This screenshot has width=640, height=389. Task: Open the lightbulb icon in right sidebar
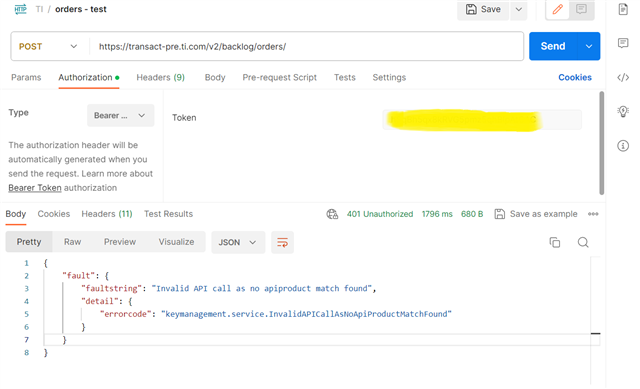pyautogui.click(x=623, y=111)
